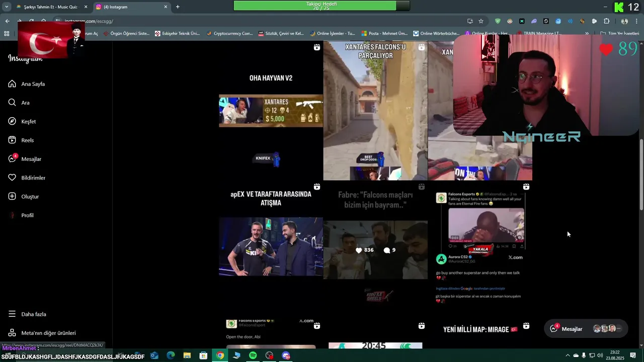Click the page vertical scrollbar thumb

point(641,175)
